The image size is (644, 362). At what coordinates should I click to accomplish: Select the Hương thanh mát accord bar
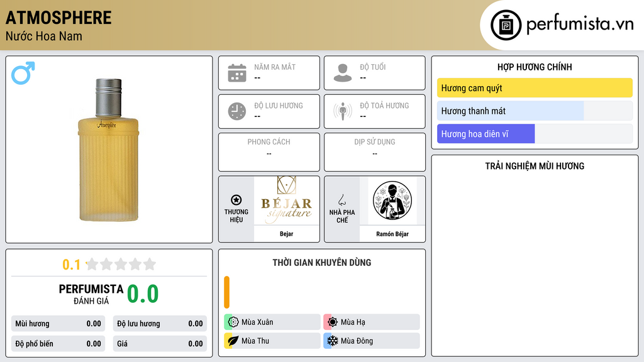coord(535,111)
